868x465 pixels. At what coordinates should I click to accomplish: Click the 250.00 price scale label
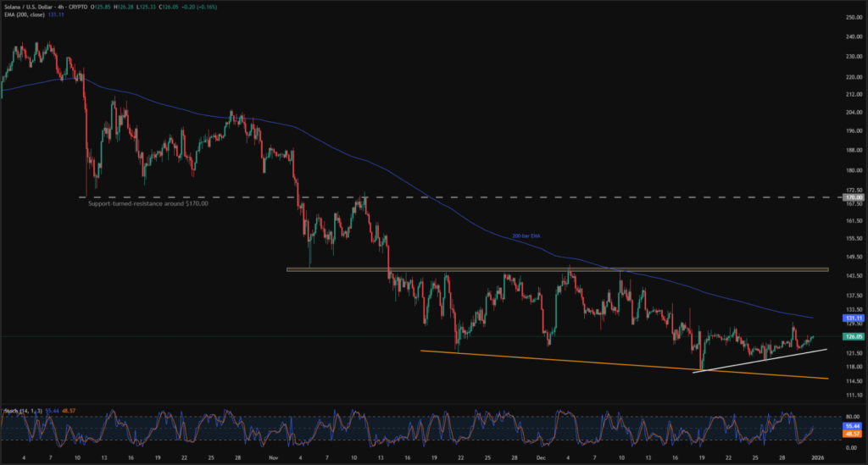854,17
